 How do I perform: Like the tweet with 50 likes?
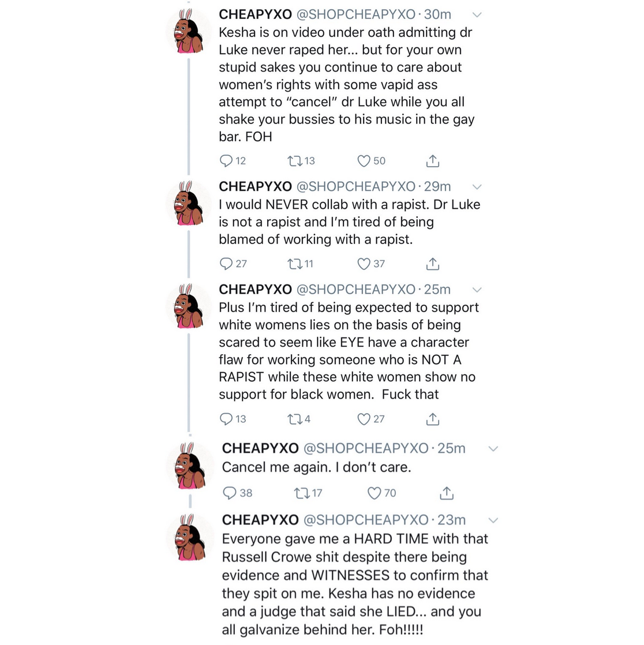(364, 161)
